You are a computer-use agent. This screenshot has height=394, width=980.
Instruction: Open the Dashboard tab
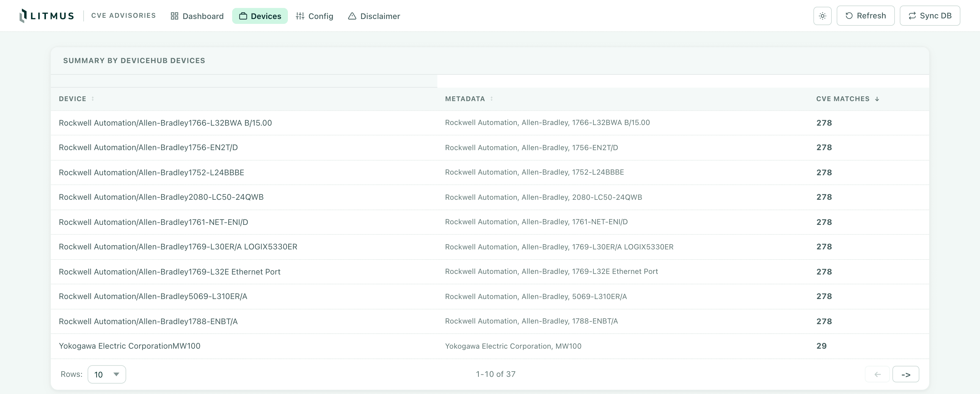click(x=197, y=16)
